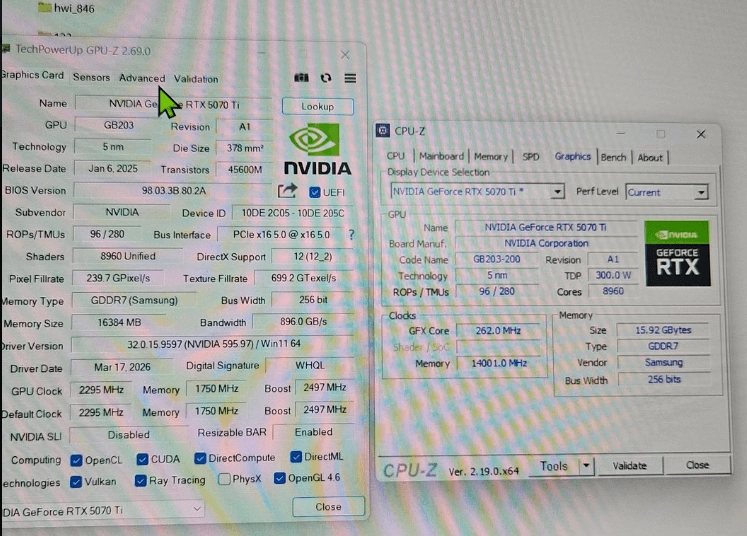Click the CPU-Z Board Manuf. NVIDIA Corporation value
The height and width of the screenshot is (536, 747).
[x=546, y=243]
